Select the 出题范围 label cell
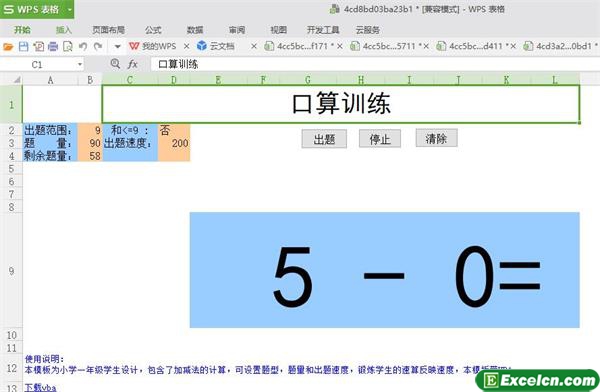This screenshot has width=600, height=392. click(x=50, y=130)
